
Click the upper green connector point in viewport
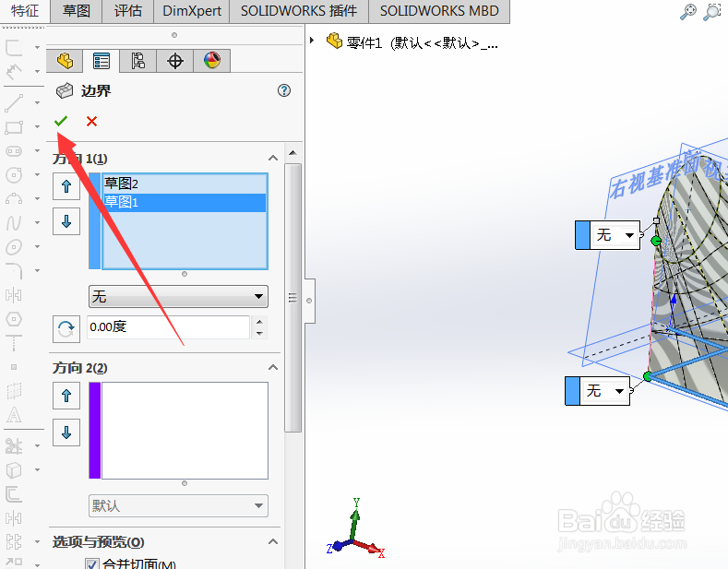656,241
